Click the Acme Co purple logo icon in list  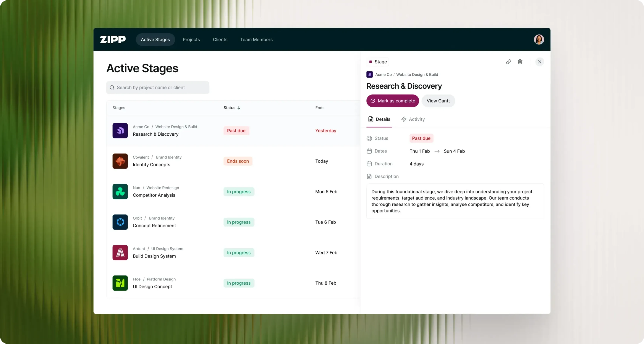point(120,131)
